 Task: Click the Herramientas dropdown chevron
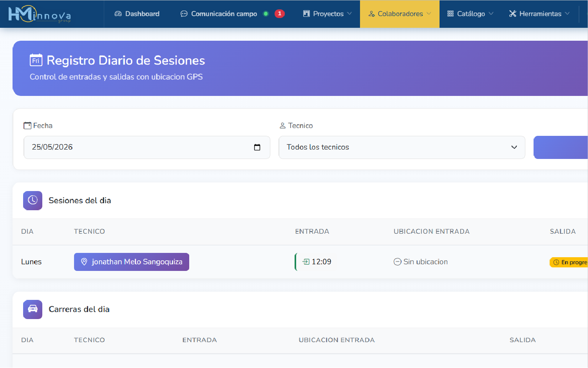click(567, 14)
